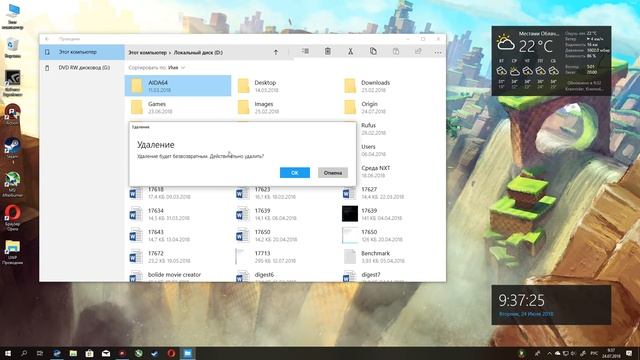
Task: Select the bolide movie creator document
Action: (x=178, y=275)
